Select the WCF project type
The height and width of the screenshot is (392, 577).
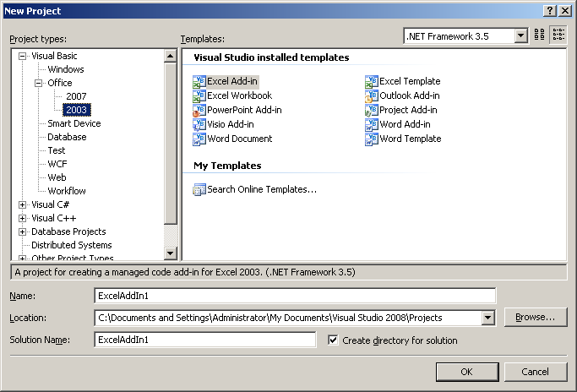[x=57, y=164]
